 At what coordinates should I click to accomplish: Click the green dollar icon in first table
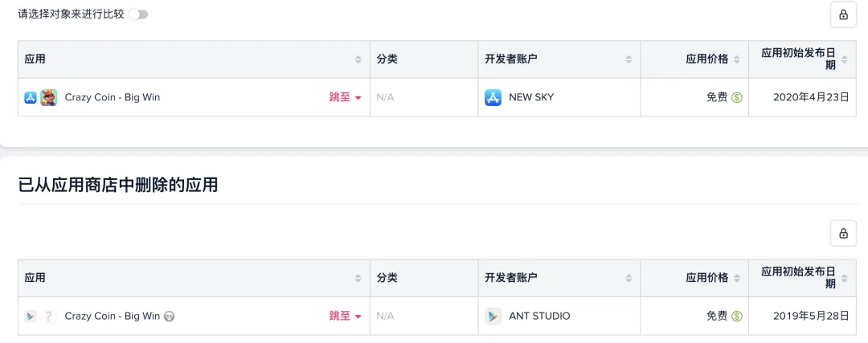pos(737,97)
